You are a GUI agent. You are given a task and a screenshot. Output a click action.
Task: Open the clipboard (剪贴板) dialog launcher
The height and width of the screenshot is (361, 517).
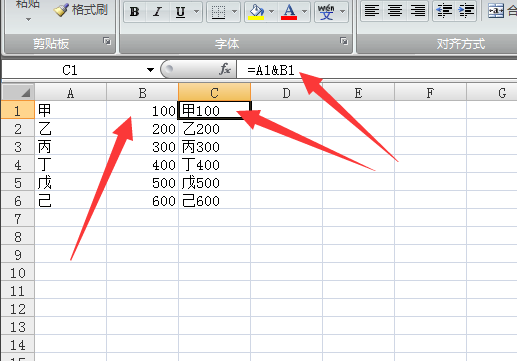(x=107, y=41)
